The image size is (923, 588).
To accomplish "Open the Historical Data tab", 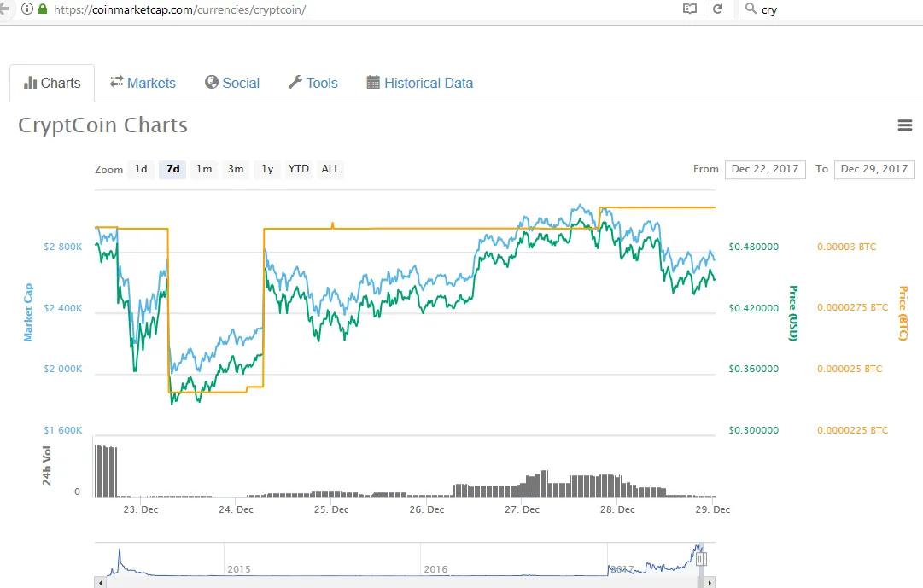I will tap(420, 83).
